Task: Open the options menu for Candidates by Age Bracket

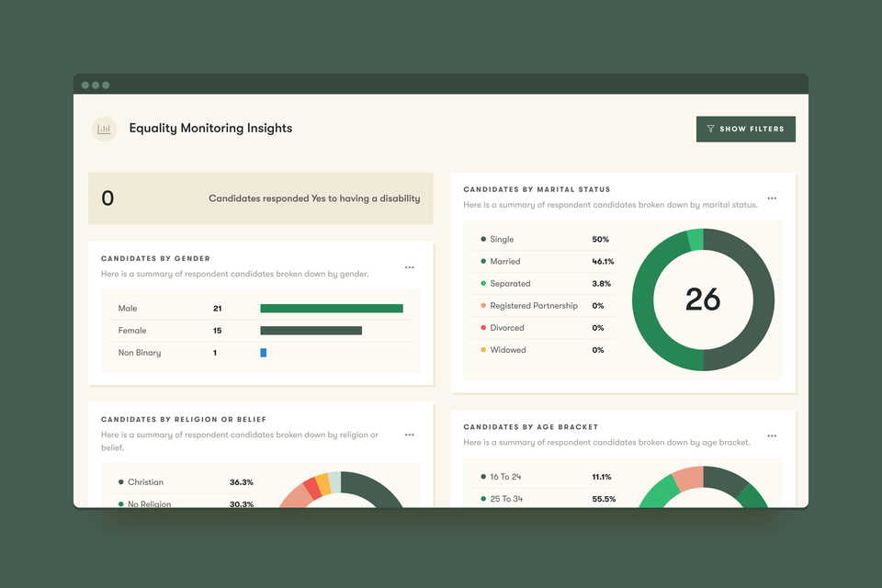Action: pyautogui.click(x=772, y=435)
